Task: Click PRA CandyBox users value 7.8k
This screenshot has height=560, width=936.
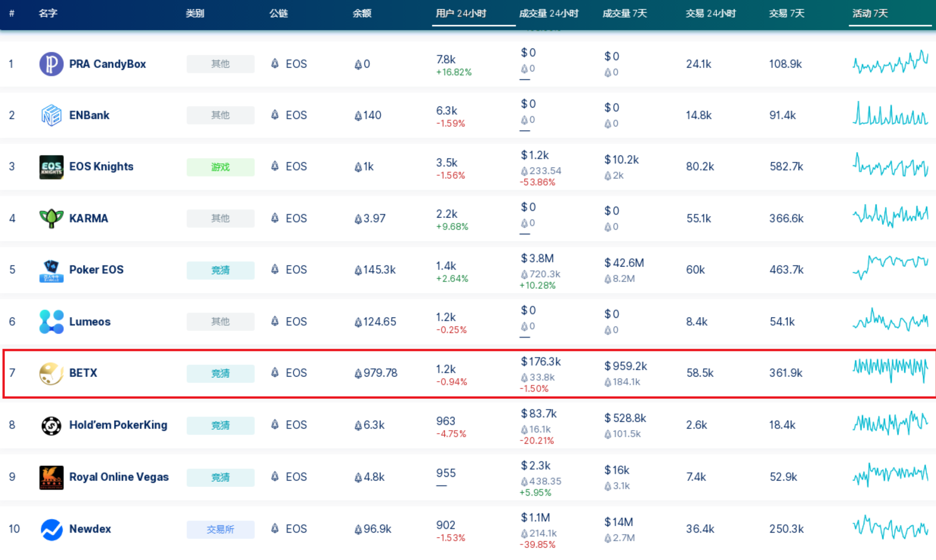Action: coord(446,60)
